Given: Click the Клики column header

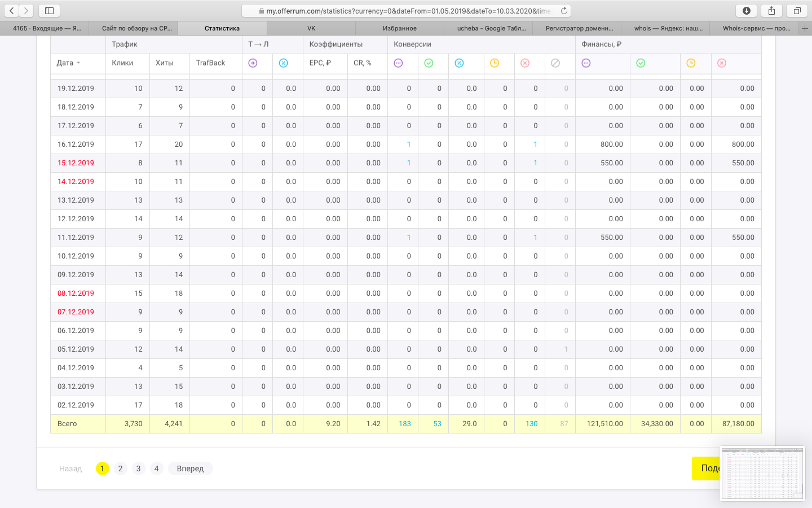Looking at the screenshot, I should point(122,63).
